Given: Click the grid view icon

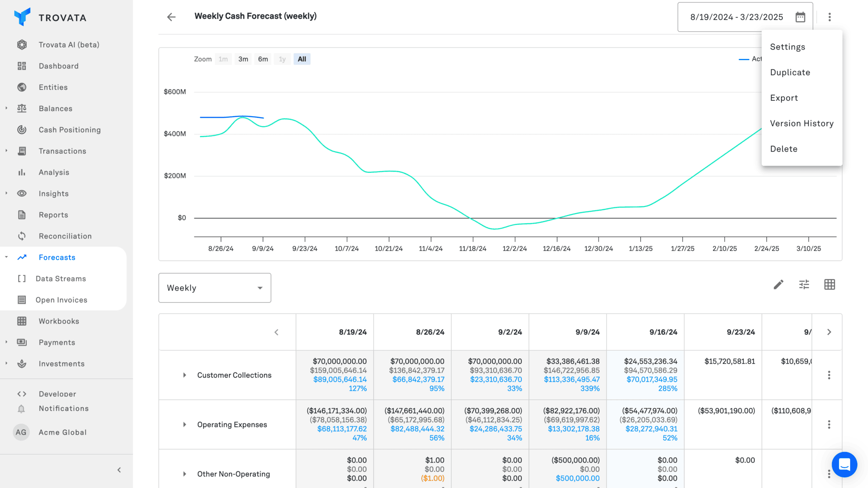Looking at the screenshot, I should [x=829, y=285].
